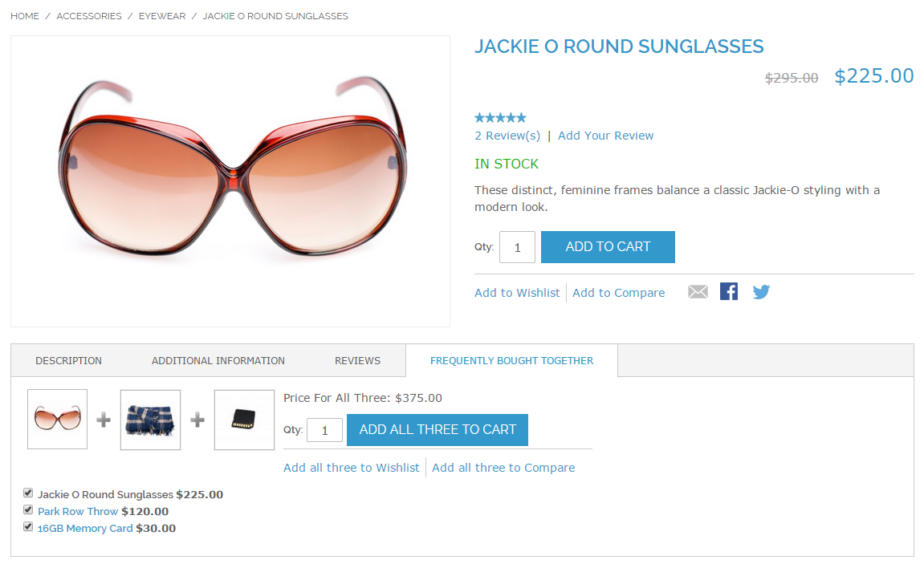924x564 pixels.
Task: Click the main sunglasses product image
Action: pyautogui.click(x=230, y=181)
